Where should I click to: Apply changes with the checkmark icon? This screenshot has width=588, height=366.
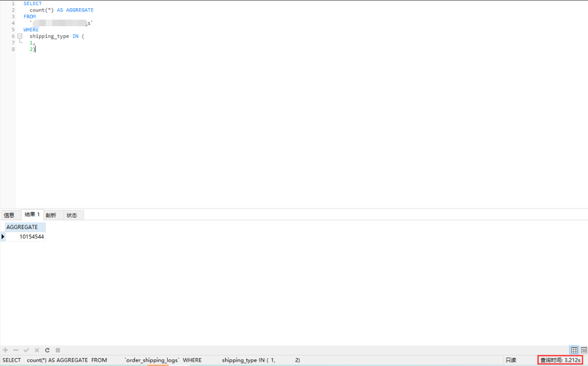[26, 350]
